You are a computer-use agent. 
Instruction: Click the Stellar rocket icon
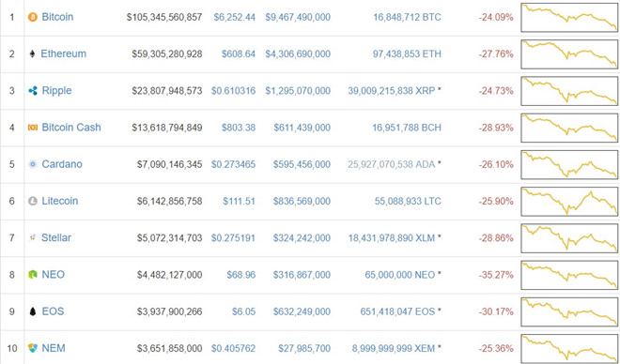pyautogui.click(x=33, y=237)
